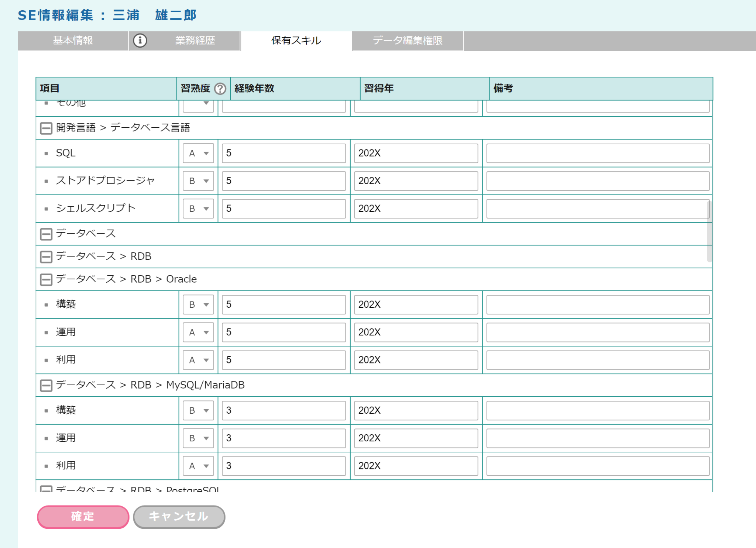Open SQL proficiency level dropdown

(199, 153)
